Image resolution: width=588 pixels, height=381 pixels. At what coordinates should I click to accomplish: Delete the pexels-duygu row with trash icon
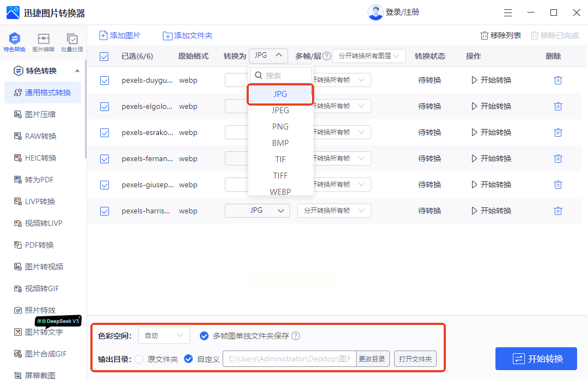tap(558, 81)
